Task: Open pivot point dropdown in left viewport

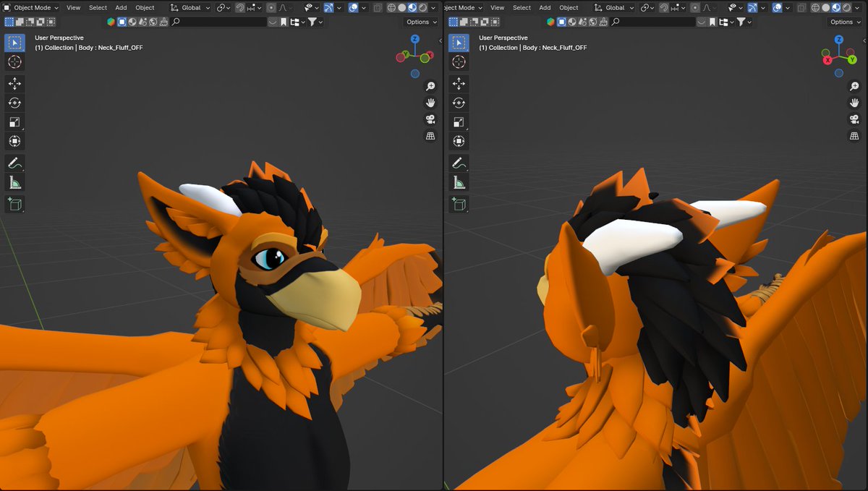Action: [222, 7]
